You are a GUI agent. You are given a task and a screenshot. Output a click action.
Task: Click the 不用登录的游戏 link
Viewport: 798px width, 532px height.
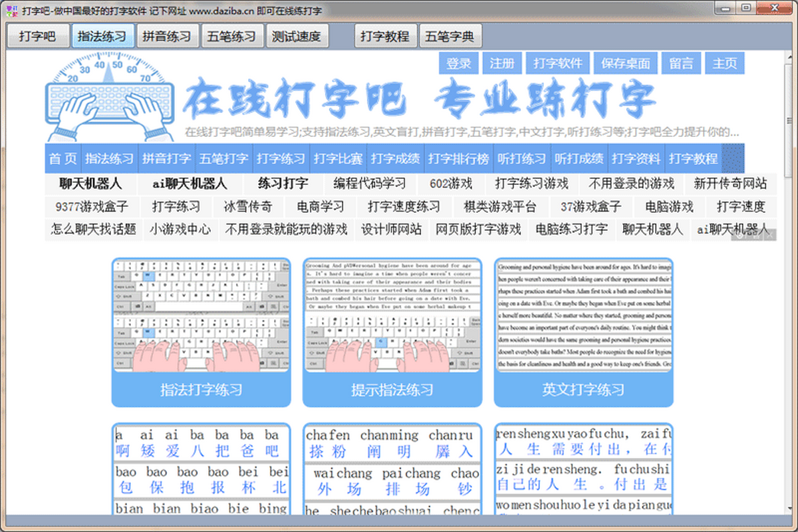point(630,184)
